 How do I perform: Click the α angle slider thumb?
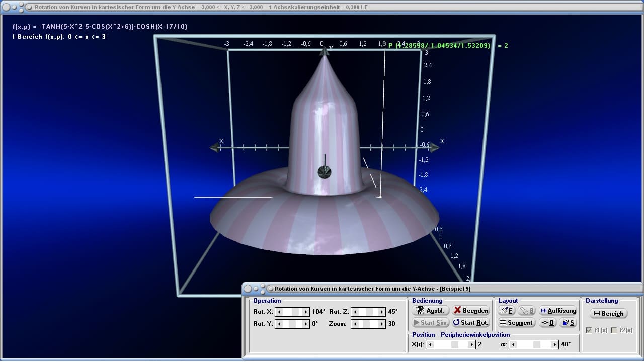pyautogui.click(x=537, y=344)
